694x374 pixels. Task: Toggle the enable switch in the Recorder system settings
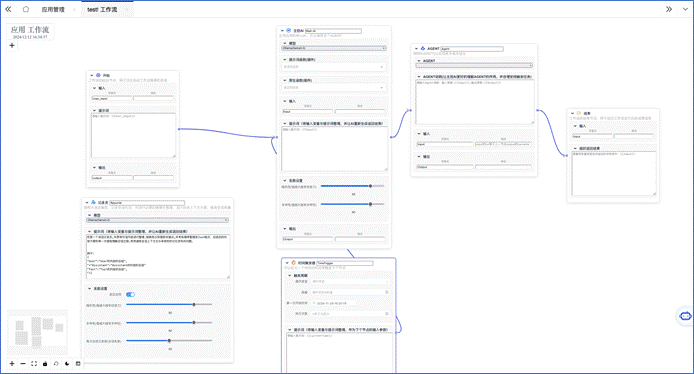(131, 294)
